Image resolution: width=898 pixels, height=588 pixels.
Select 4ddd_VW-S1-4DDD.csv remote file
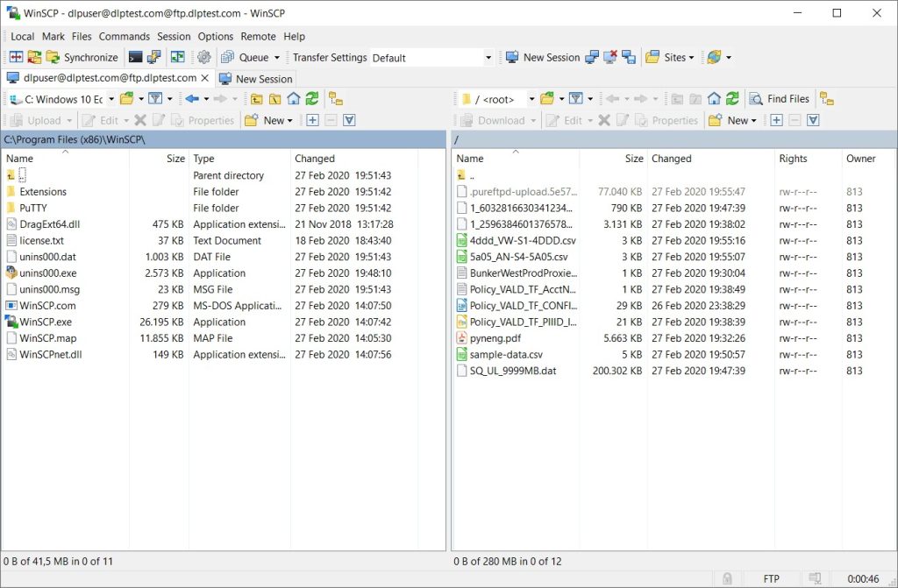(x=523, y=240)
